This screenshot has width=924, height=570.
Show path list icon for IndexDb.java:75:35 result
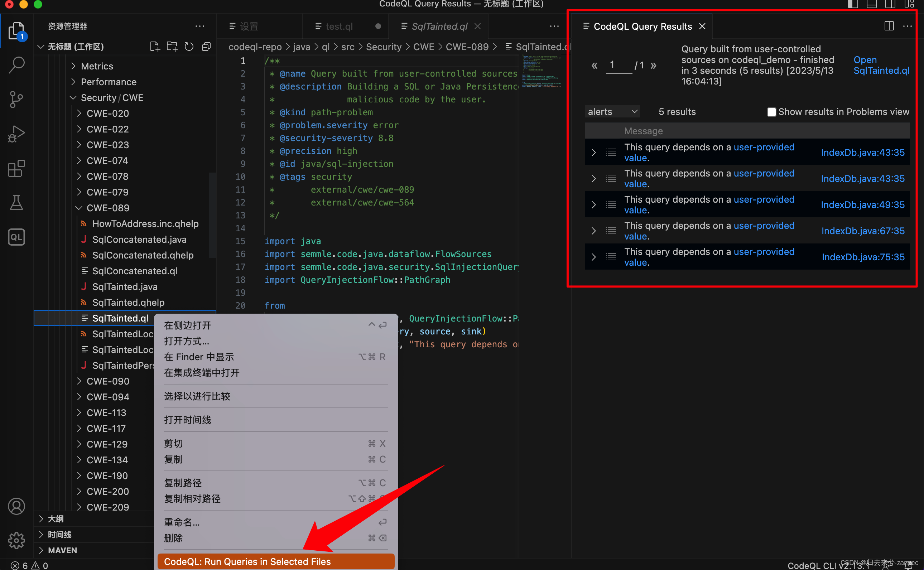pyautogui.click(x=611, y=257)
